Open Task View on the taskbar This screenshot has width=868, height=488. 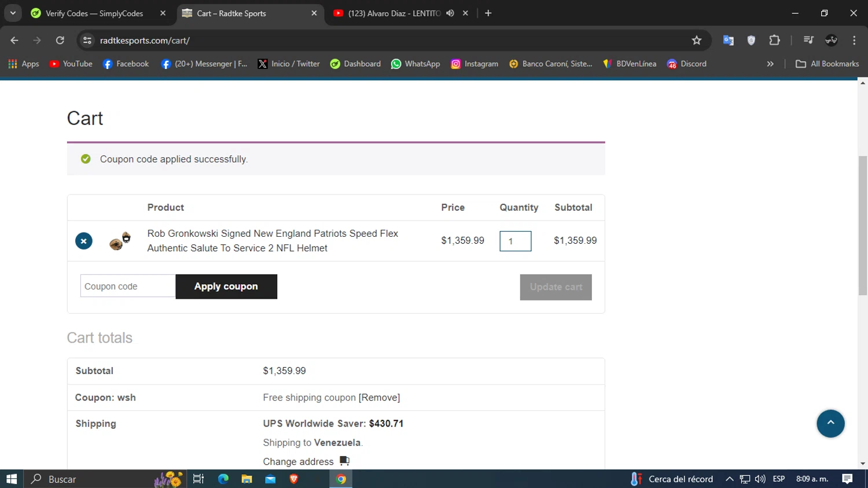198,479
